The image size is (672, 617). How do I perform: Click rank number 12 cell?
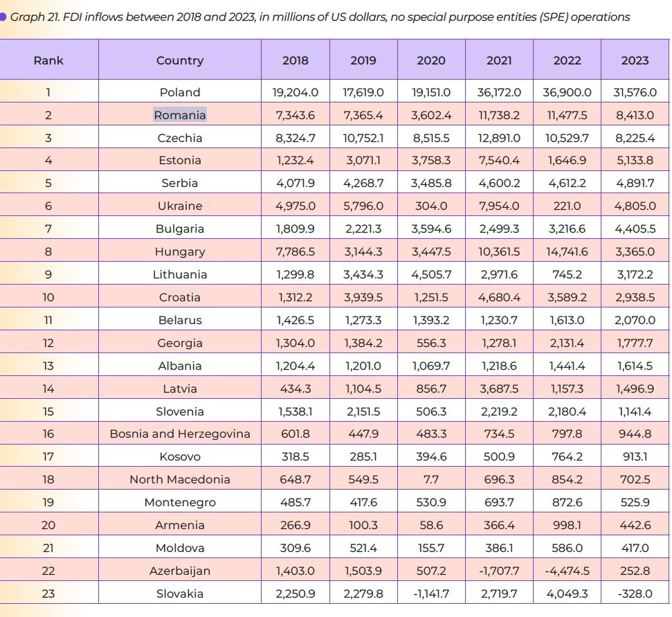(x=48, y=343)
